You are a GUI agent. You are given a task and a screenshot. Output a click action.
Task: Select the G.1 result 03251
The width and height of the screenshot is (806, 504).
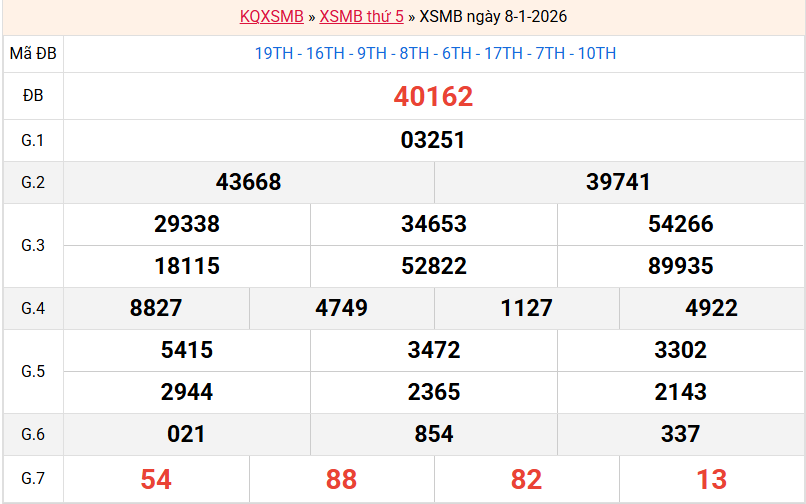pyautogui.click(x=433, y=140)
